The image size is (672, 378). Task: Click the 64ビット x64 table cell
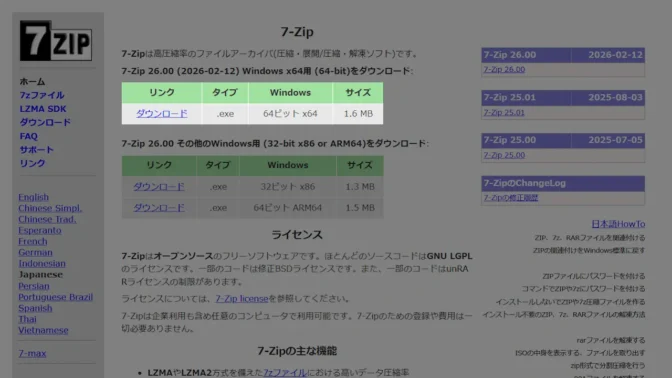[290, 114]
